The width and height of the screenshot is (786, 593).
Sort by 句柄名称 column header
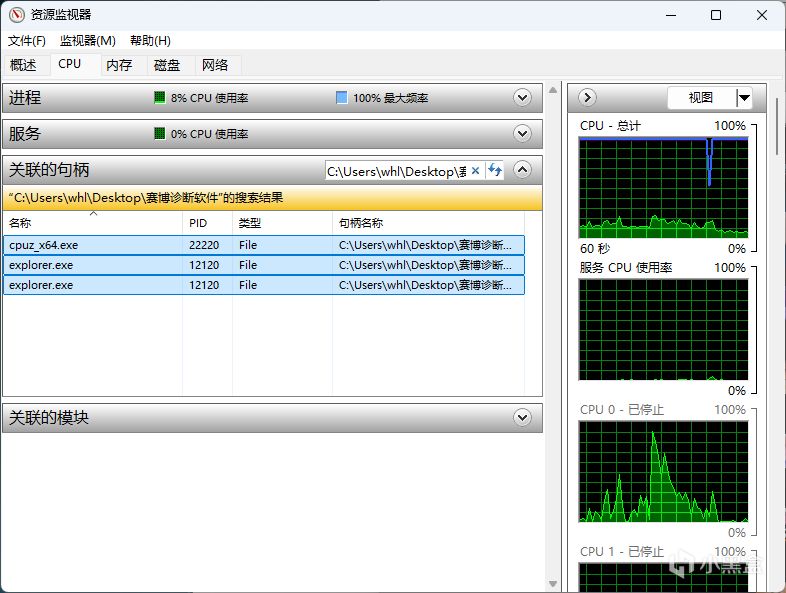click(x=429, y=223)
